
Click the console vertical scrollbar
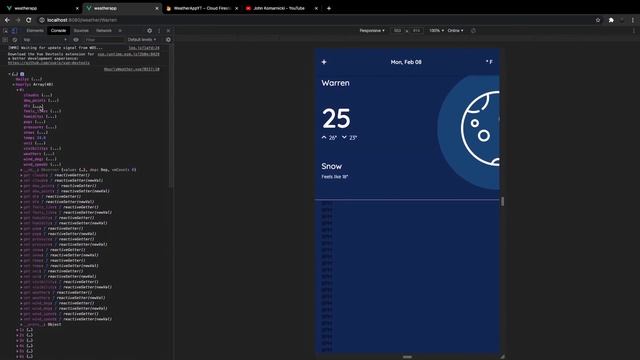(171, 116)
